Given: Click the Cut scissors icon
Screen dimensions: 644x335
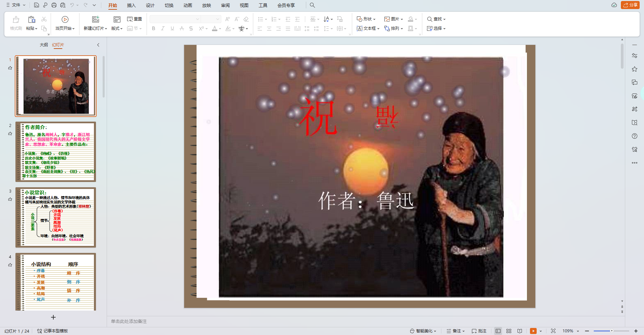Looking at the screenshot, I should pyautogui.click(x=44, y=19).
